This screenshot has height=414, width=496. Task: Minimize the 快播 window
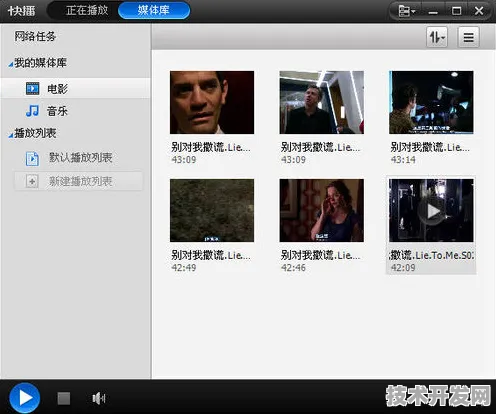(433, 12)
